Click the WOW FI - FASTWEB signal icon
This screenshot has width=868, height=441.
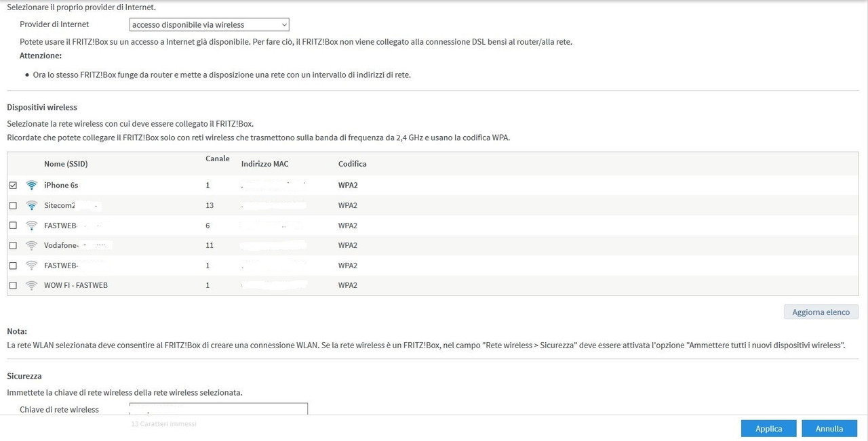(31, 285)
